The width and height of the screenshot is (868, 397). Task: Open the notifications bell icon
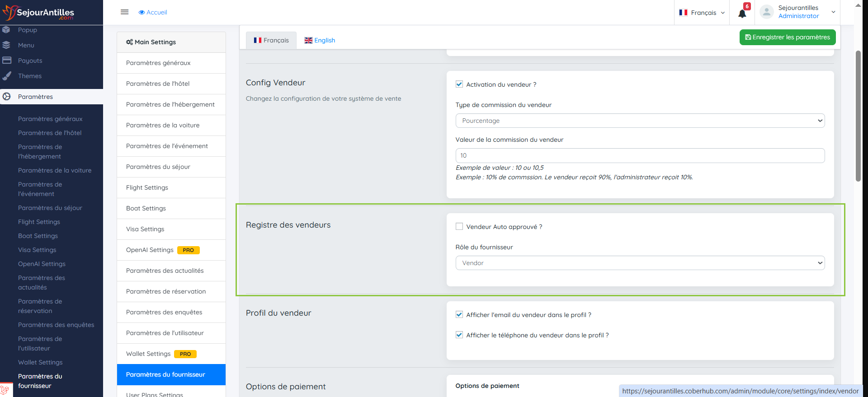pos(742,14)
